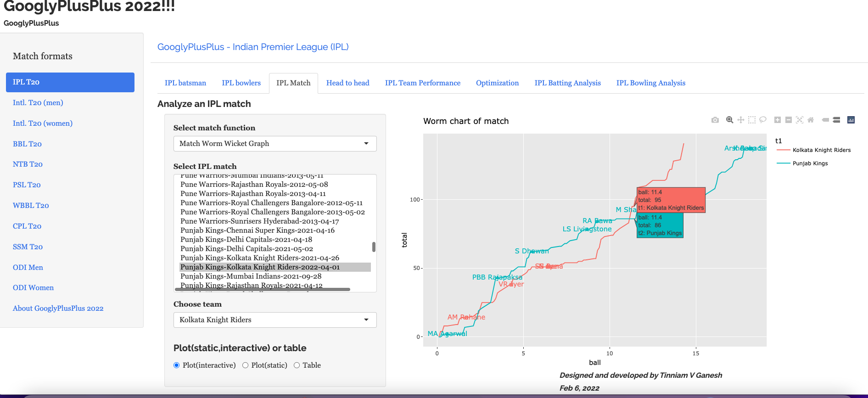This screenshot has width=868, height=398.
Task: Open the Head to head tab
Action: 347,83
